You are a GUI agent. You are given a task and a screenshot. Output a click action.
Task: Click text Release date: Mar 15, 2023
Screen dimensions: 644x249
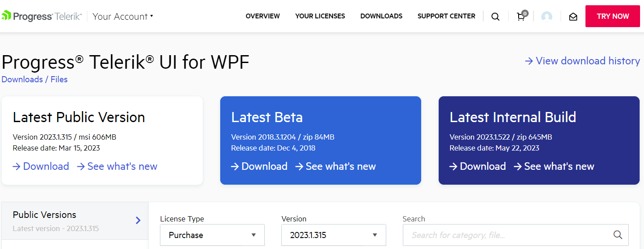pos(56,148)
